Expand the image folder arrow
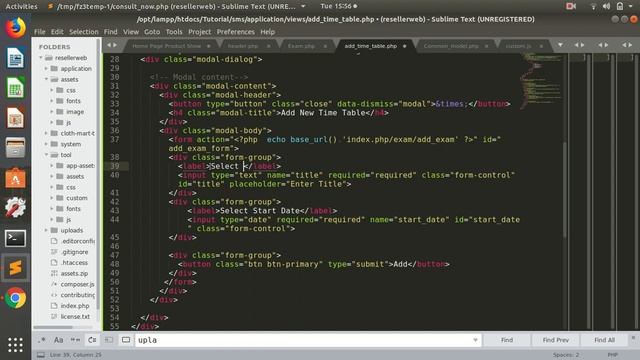Viewport: 640px width, 360px height. [52, 111]
